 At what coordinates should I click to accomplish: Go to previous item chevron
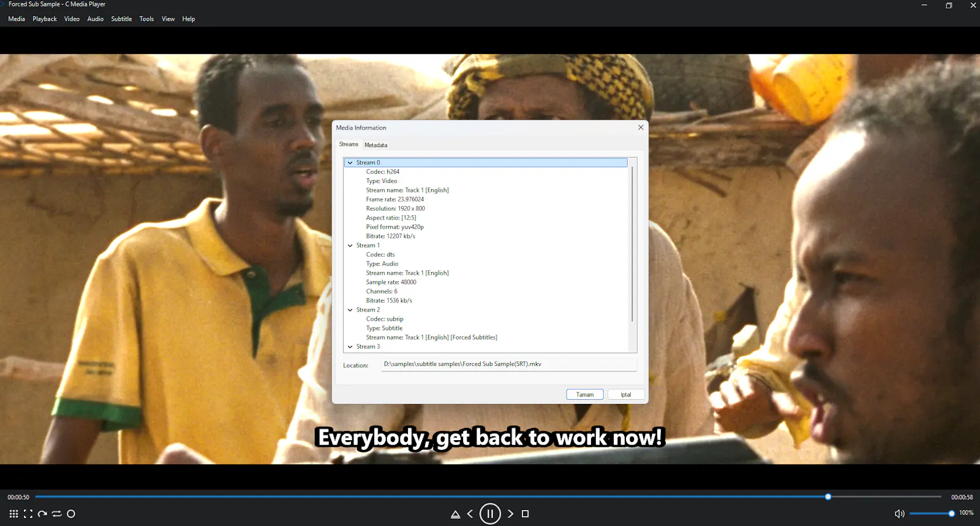(470, 514)
